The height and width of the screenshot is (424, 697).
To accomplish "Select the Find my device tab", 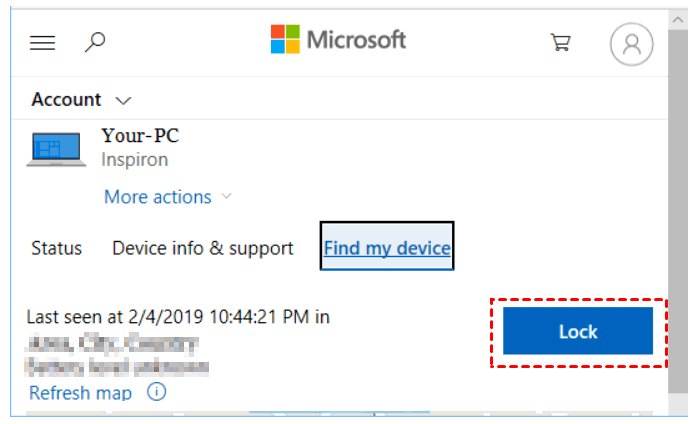I will tap(387, 246).
